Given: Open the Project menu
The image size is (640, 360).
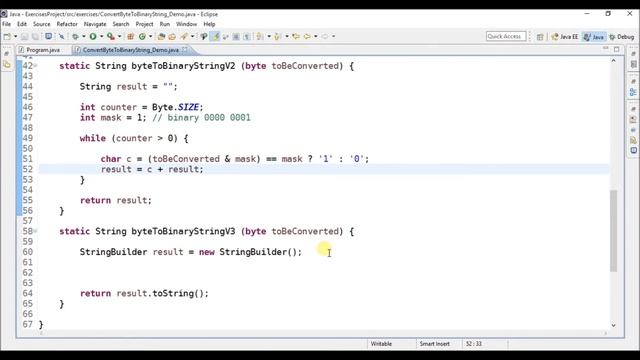Looking at the screenshot, I should (144, 24).
